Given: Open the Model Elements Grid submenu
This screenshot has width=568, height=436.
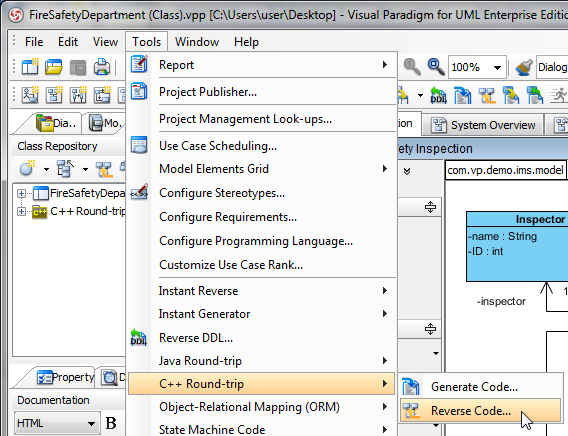Looking at the screenshot, I should pyautogui.click(x=262, y=169).
